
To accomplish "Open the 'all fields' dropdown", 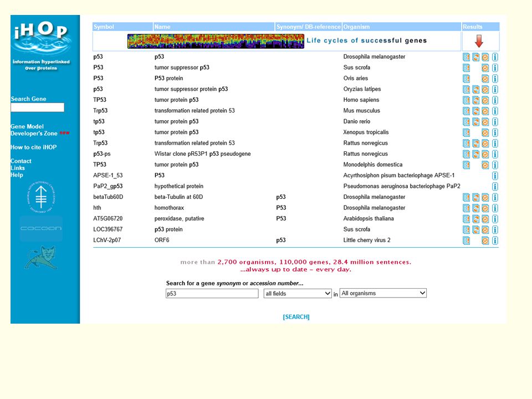I will click(x=298, y=294).
